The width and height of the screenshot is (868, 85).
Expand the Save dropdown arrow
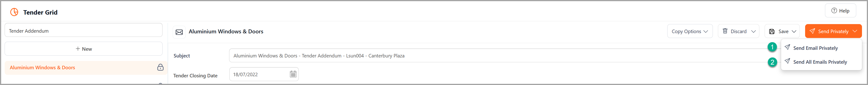pos(794,31)
